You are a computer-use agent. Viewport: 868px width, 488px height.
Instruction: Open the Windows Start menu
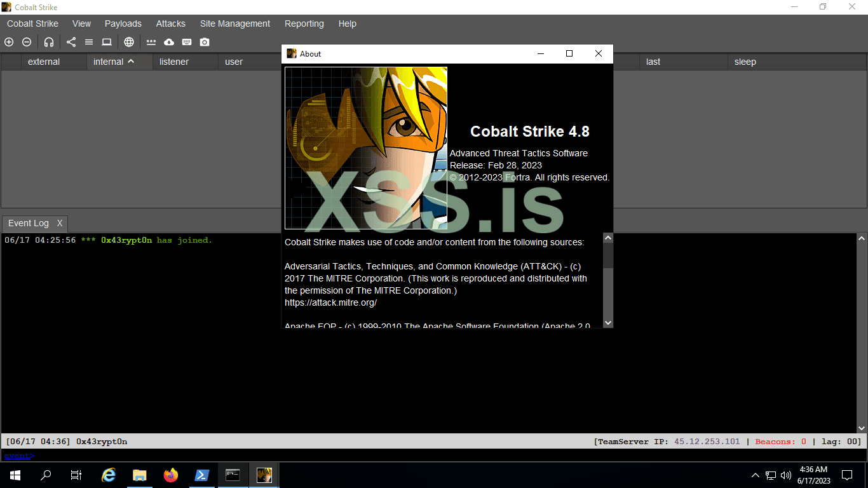point(15,475)
